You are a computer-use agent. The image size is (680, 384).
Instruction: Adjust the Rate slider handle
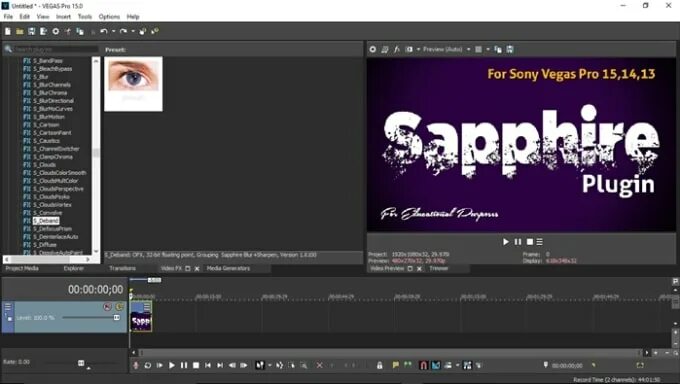81,363
